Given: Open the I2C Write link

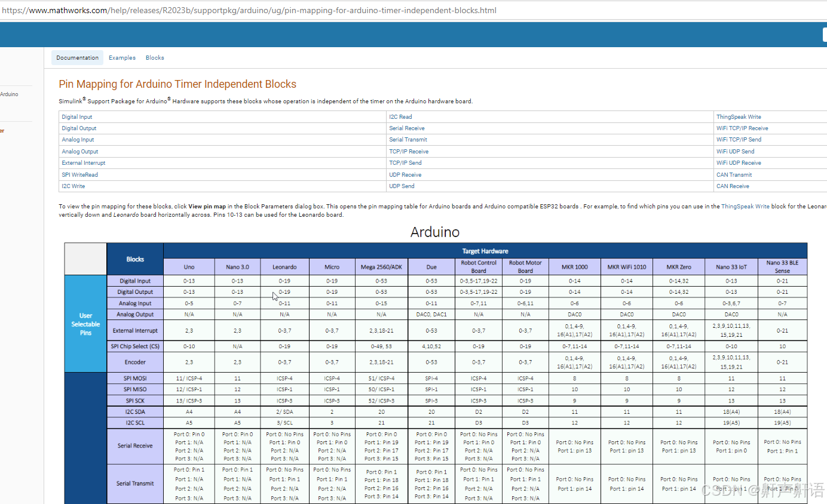Looking at the screenshot, I should pyautogui.click(x=73, y=186).
